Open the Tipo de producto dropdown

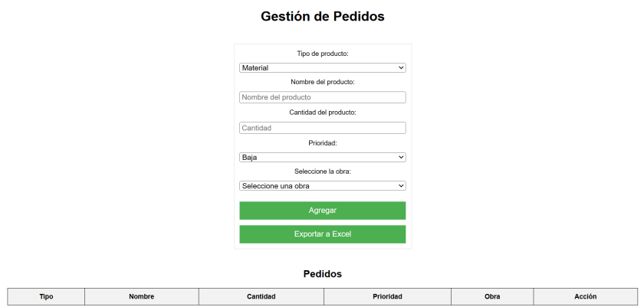pyautogui.click(x=322, y=68)
